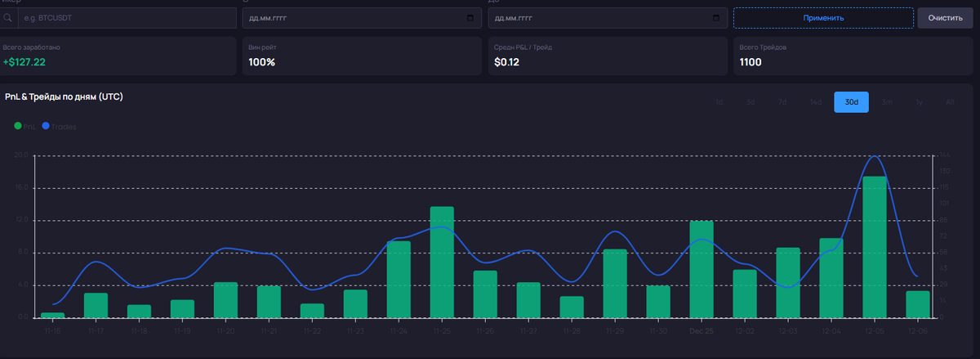Click the Всего Трейдов label
Image resolution: width=980 pixels, height=359 pixels.
click(764, 47)
